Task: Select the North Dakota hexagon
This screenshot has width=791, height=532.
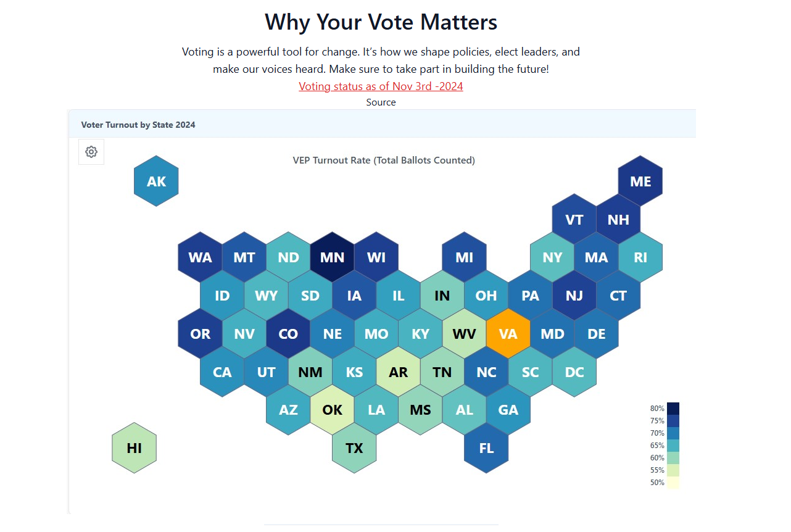Action: [x=288, y=257]
